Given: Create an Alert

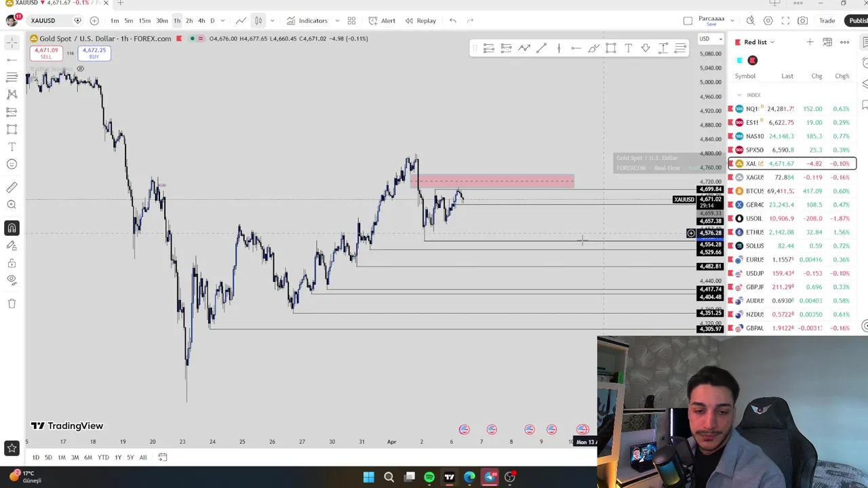Looking at the screenshot, I should tap(382, 20).
